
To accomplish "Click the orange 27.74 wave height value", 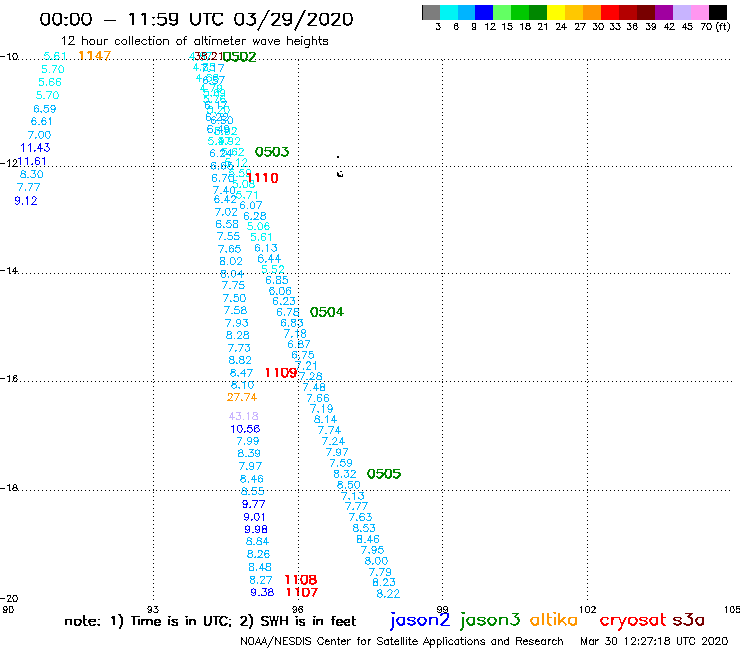I will pos(242,397).
